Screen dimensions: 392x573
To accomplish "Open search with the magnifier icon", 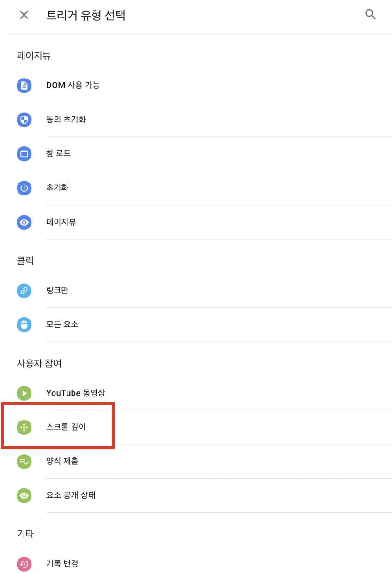I will [x=371, y=14].
